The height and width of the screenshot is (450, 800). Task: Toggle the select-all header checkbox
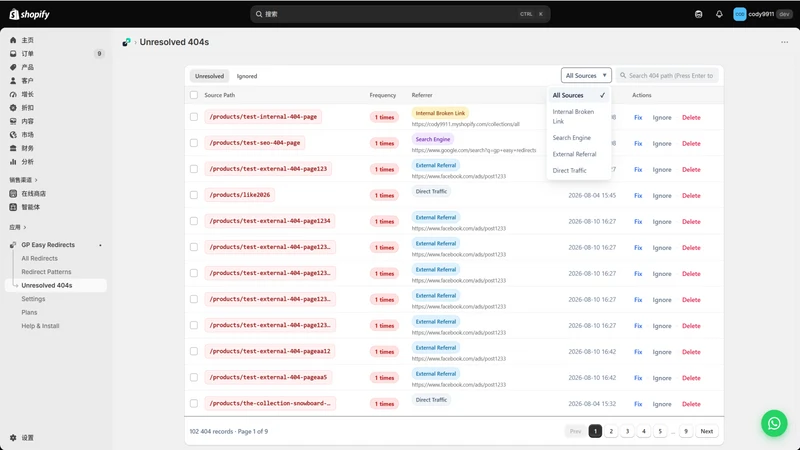coord(194,95)
